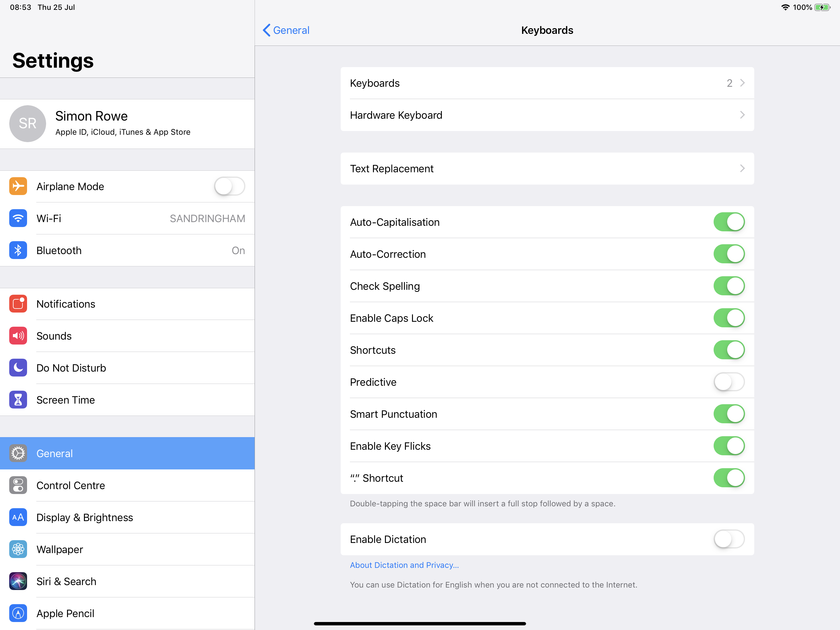Image resolution: width=840 pixels, height=630 pixels.
Task: Open Text Replacement row
Action: pyautogui.click(x=547, y=168)
